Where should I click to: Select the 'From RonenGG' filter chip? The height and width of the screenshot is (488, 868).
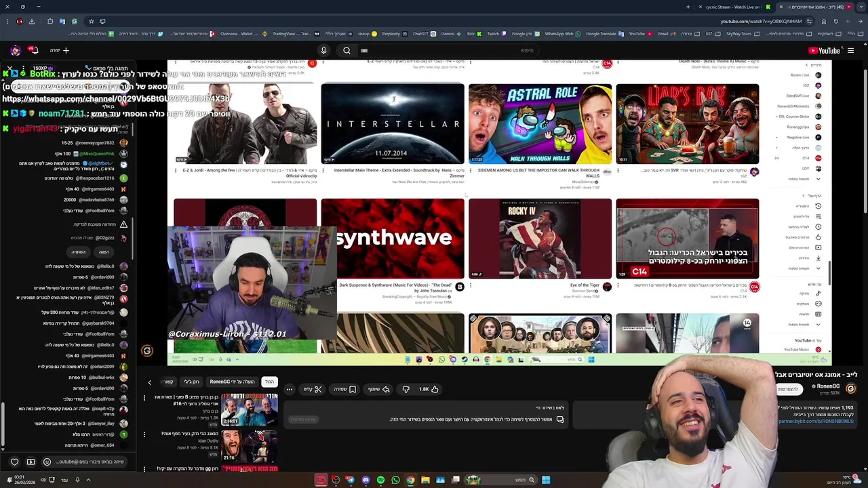click(x=232, y=382)
